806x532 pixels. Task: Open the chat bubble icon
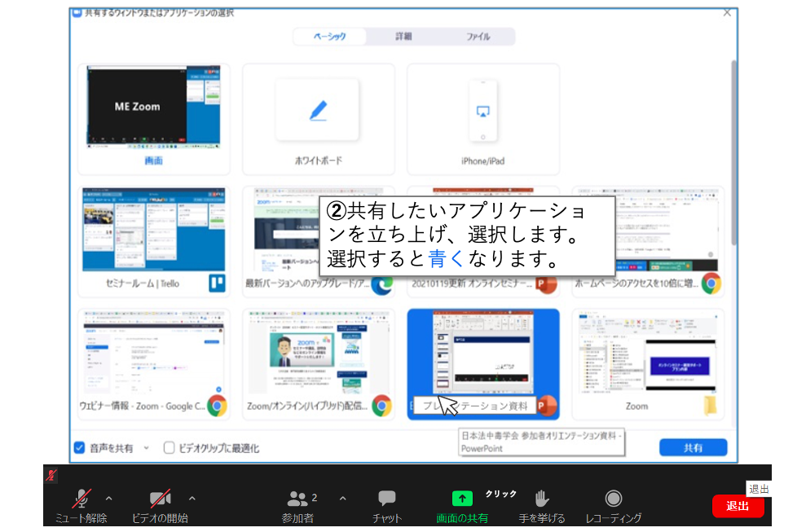tap(386, 498)
